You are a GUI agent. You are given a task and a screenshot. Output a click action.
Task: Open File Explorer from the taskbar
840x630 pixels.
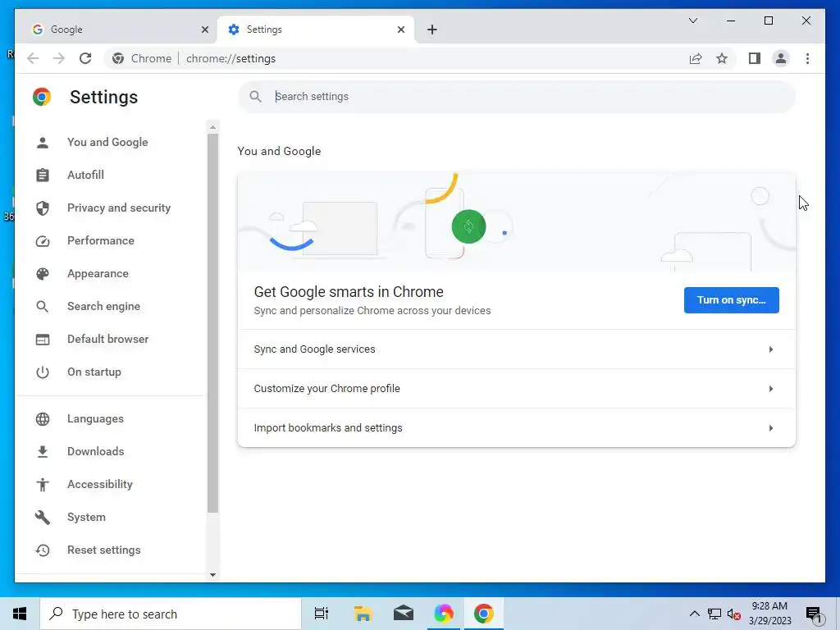(363, 614)
